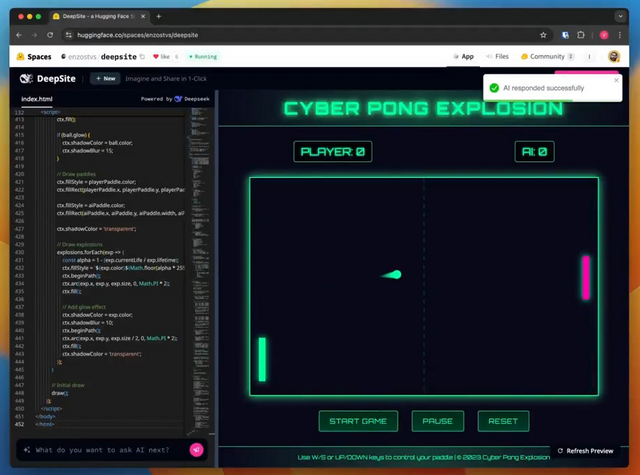This screenshot has height=475, width=640.
Task: Click the pink send prompt button
Action: pyautogui.click(x=196, y=450)
